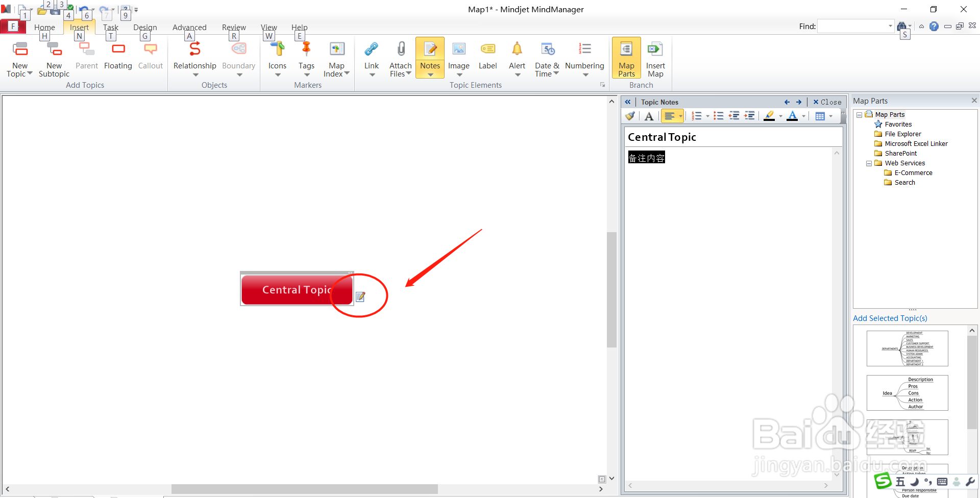Click the clear formatting brush in Topic Notes
The height and width of the screenshot is (498, 980).
(x=630, y=116)
